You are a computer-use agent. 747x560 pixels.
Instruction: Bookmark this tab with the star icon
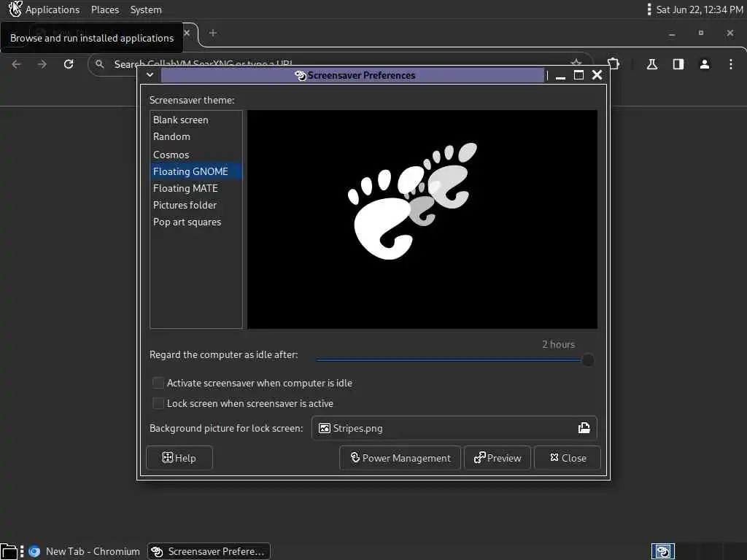pyautogui.click(x=576, y=63)
